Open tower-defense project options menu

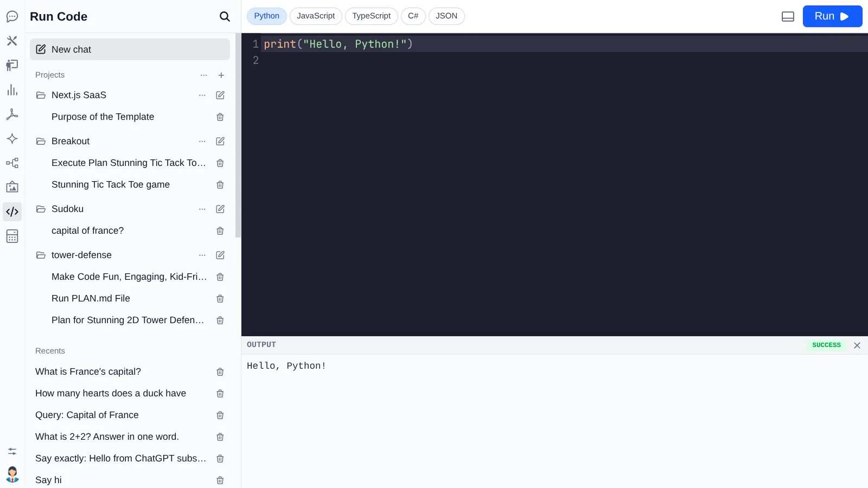click(202, 255)
